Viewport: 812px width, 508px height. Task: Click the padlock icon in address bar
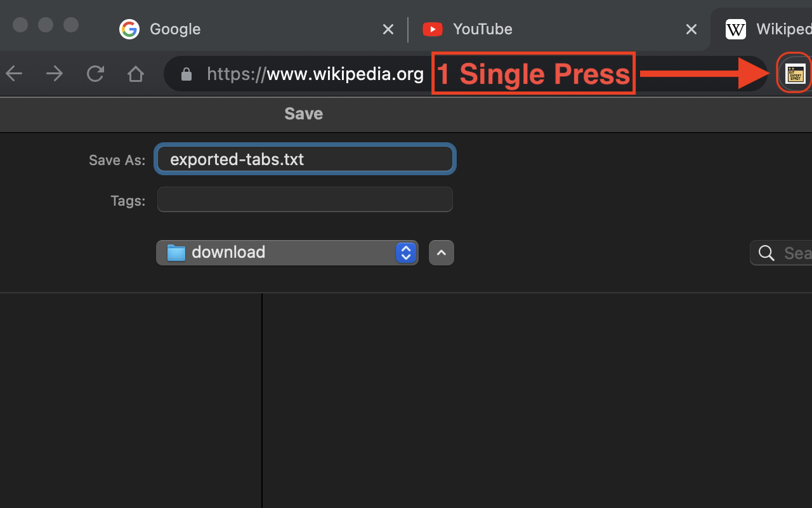point(186,74)
